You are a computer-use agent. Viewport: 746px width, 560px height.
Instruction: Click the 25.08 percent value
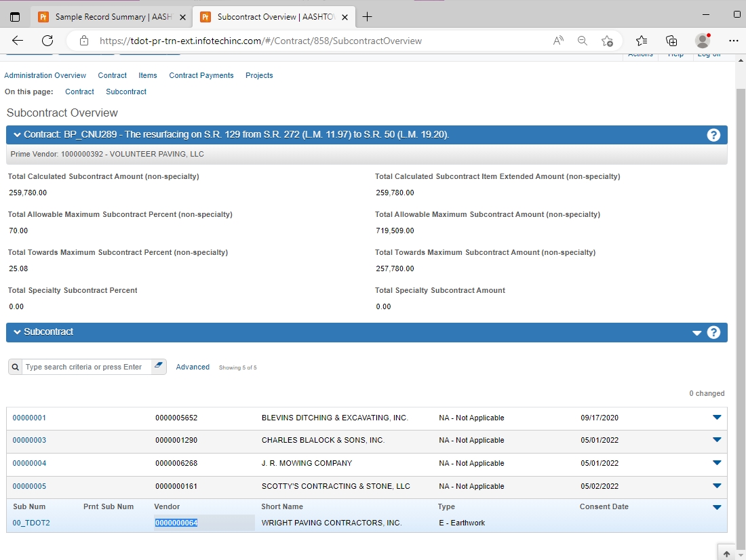click(x=18, y=269)
